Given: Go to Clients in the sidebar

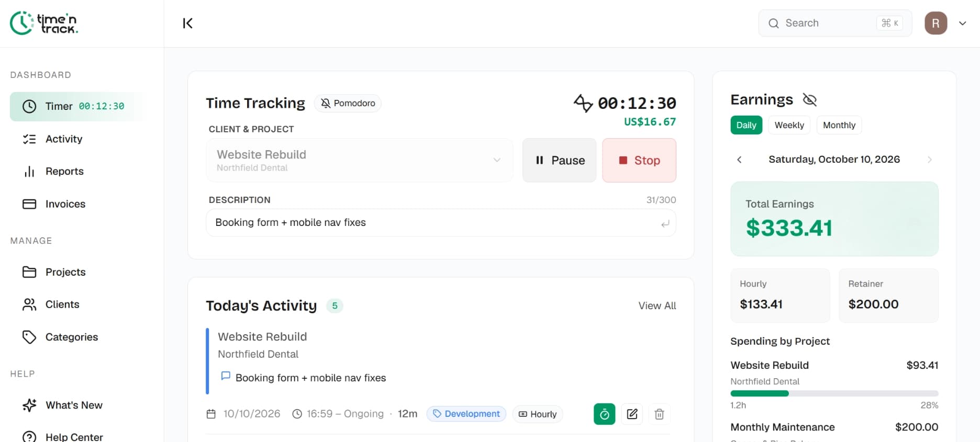Looking at the screenshot, I should point(76,304).
